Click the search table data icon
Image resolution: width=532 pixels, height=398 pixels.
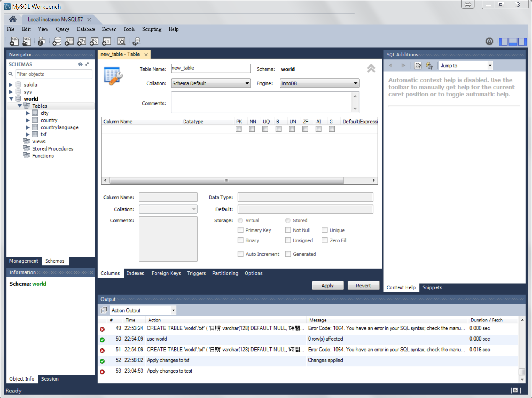click(121, 41)
